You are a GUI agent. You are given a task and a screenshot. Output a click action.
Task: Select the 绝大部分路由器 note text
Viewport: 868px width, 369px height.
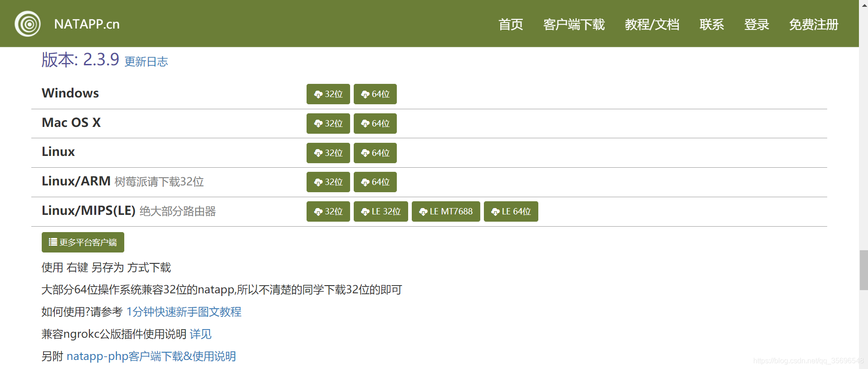point(178,211)
